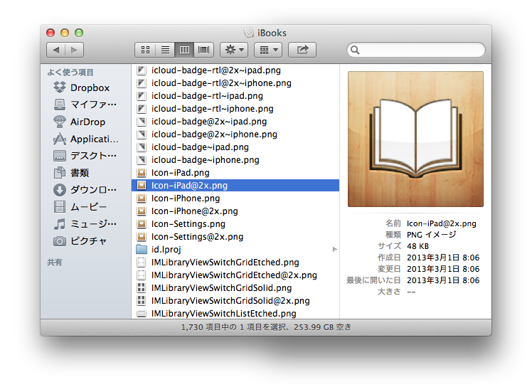Switch to Cover Flow view
The width and height of the screenshot is (532, 392).
203,50
